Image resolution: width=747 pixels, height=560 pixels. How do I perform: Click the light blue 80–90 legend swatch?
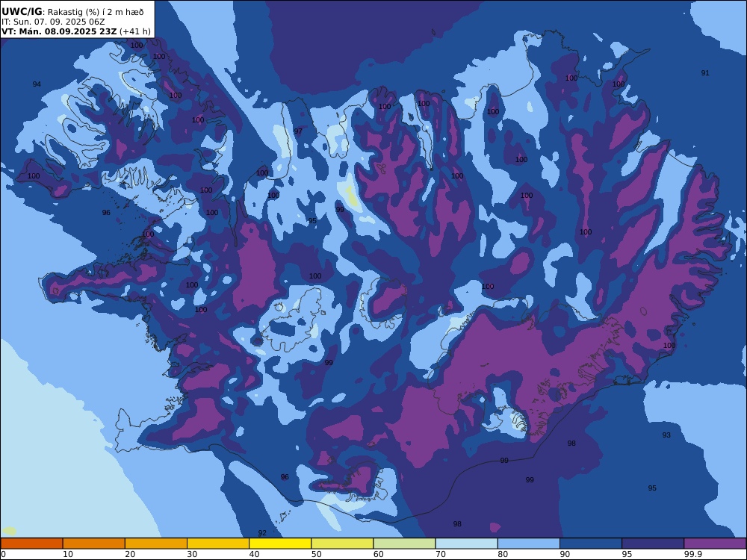(x=529, y=544)
